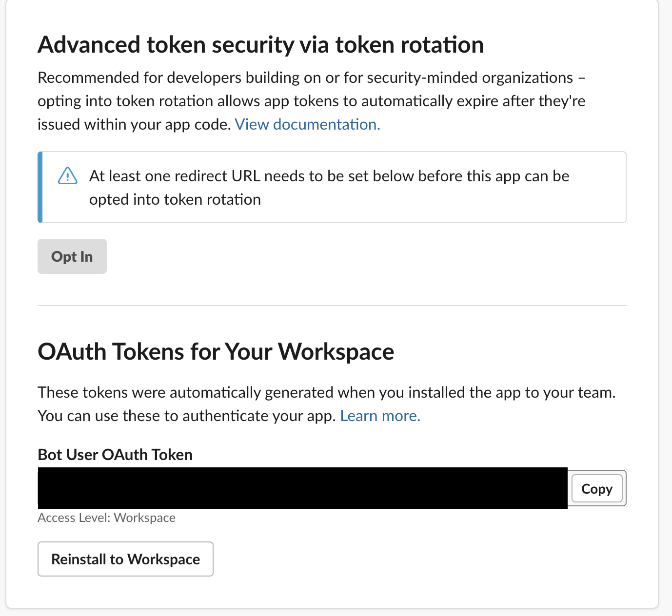Click the caution symbol beside the redirect URL notice
Screen dimensions: 672x616
click(x=68, y=176)
